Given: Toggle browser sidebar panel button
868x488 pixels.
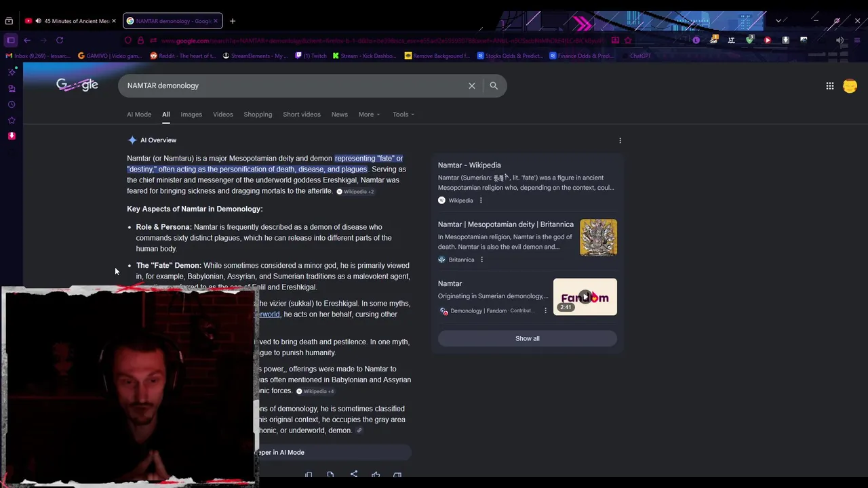Looking at the screenshot, I should point(11,41).
